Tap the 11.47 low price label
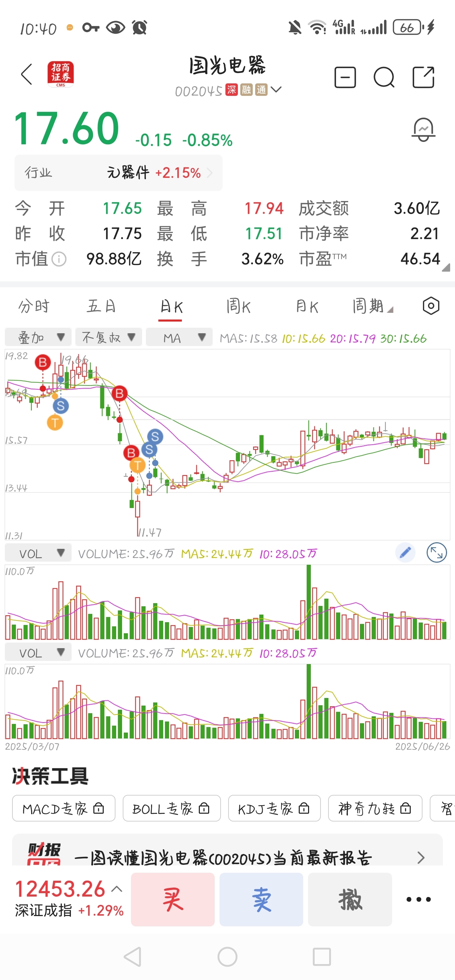The height and width of the screenshot is (980, 455). pyautogui.click(x=150, y=533)
